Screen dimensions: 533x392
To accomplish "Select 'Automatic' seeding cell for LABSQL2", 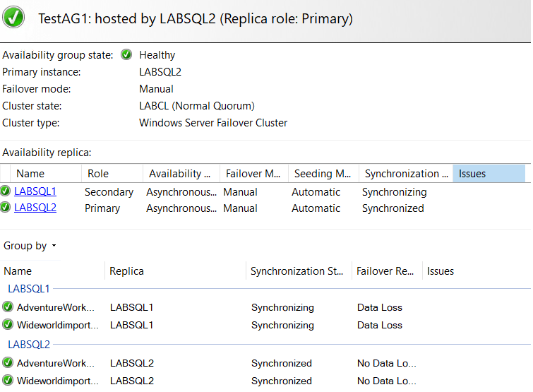I will coord(316,208).
